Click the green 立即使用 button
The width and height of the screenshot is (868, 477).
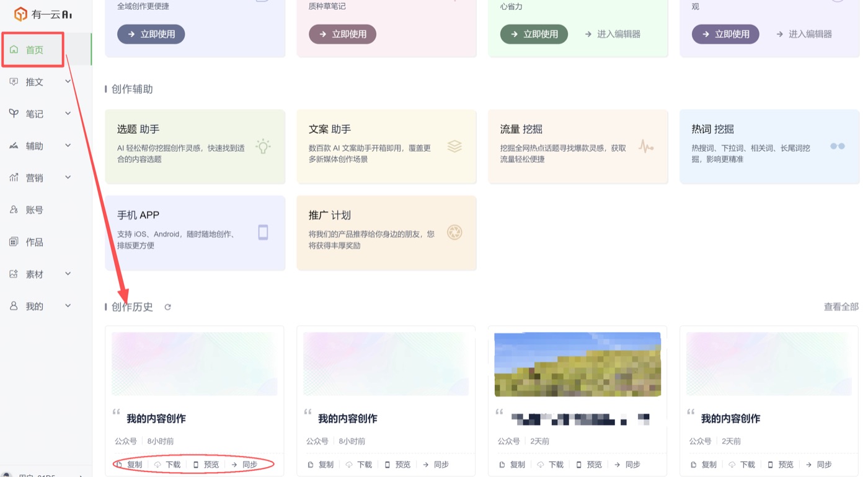(x=534, y=34)
